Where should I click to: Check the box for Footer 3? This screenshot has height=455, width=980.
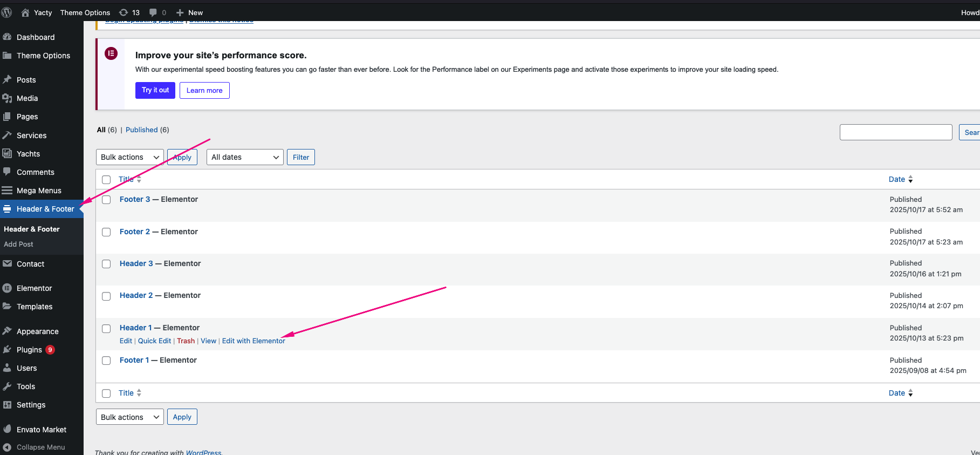pos(106,200)
